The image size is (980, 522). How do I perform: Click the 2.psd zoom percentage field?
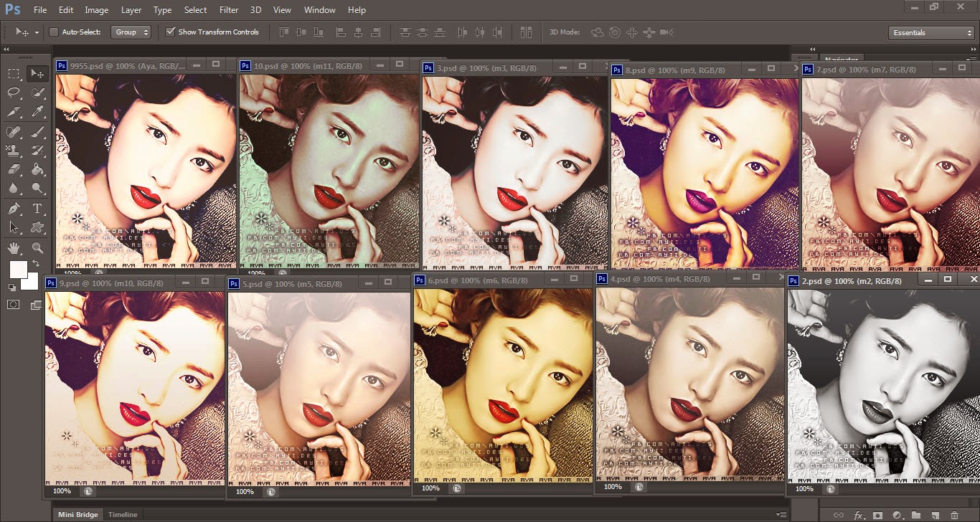[804, 488]
